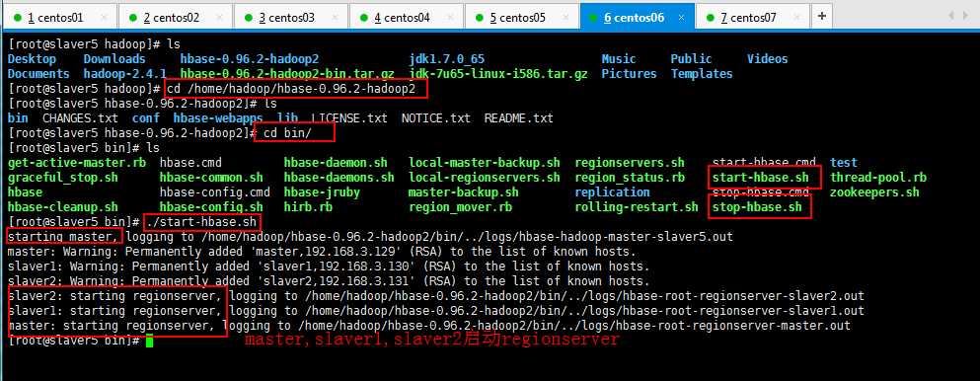Click the master-backup.sh script name

(464, 192)
